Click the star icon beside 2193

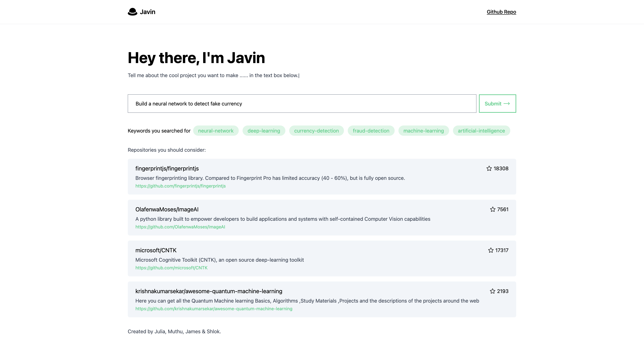(492, 291)
